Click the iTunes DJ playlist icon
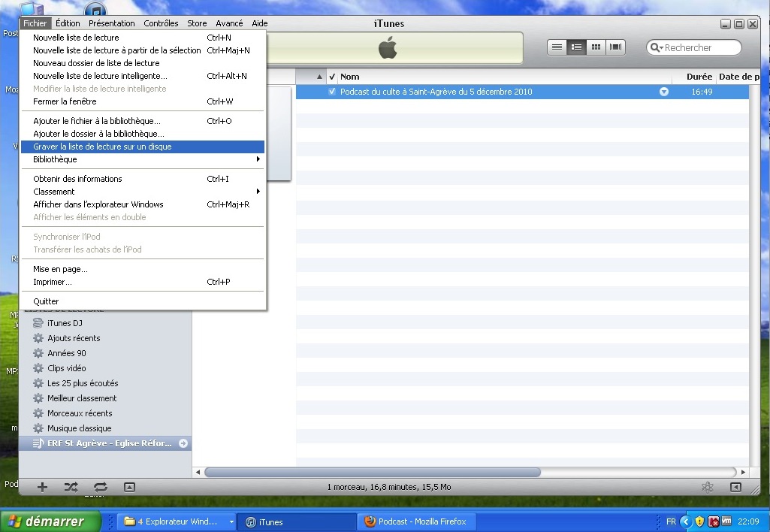 tap(38, 323)
